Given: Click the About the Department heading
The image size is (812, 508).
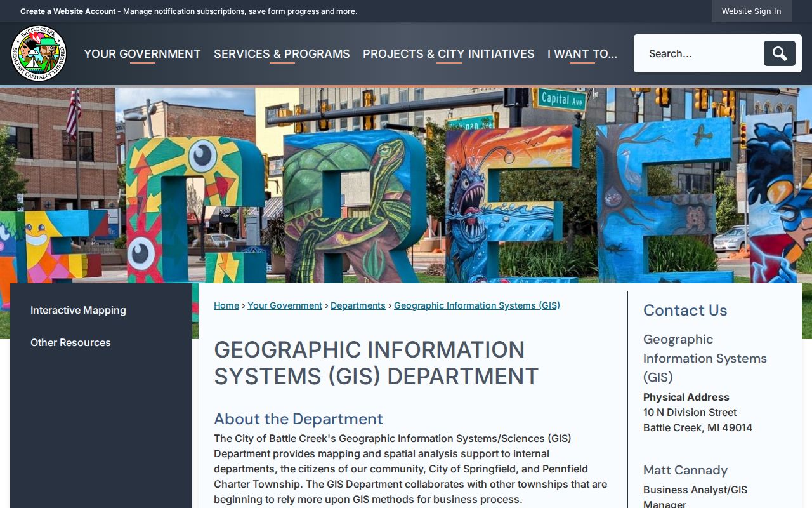Looking at the screenshot, I should click(298, 418).
